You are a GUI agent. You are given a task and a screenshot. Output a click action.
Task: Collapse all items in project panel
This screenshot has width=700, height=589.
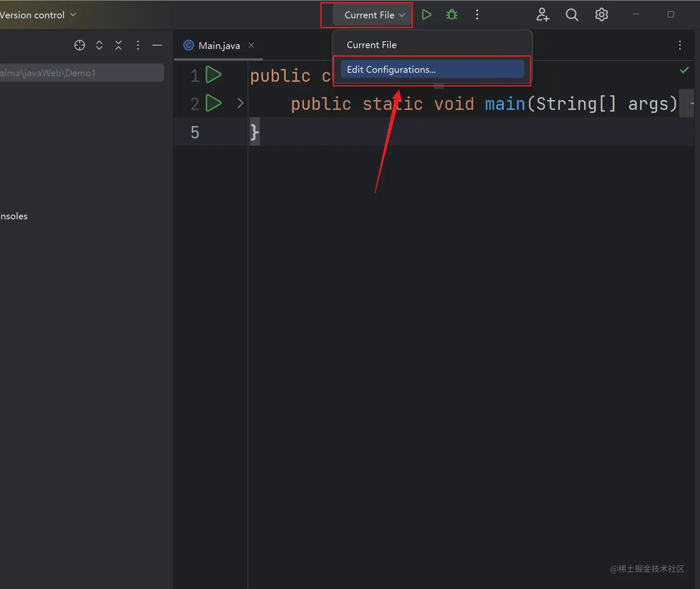click(x=119, y=45)
